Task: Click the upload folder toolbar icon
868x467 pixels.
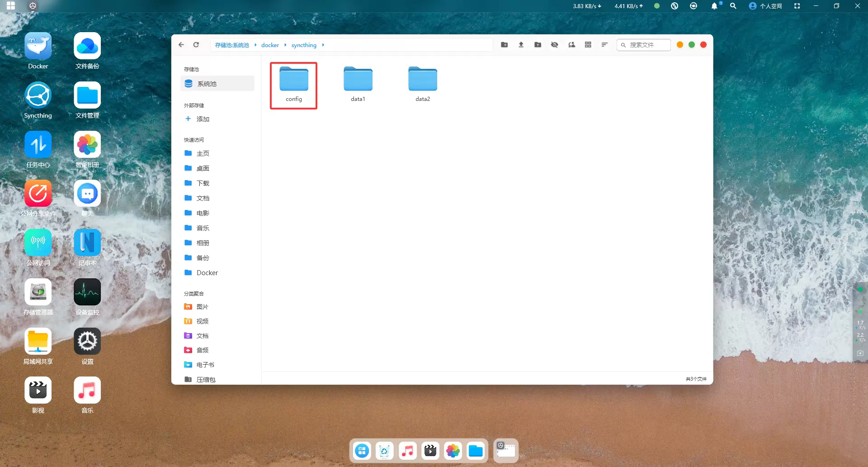Action: [538, 45]
